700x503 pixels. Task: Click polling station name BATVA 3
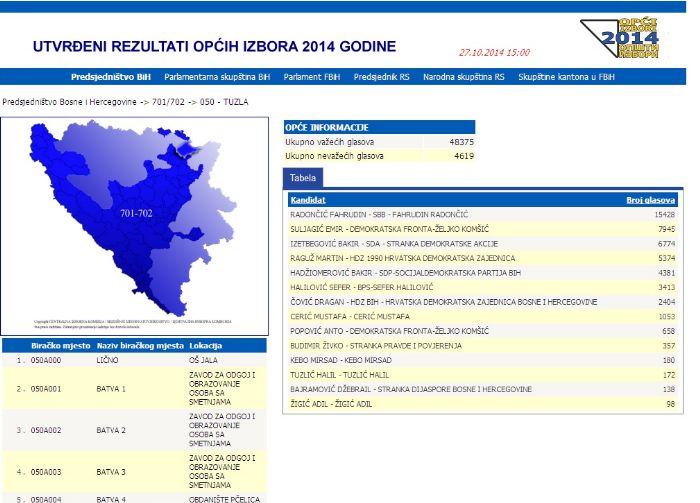111,472
